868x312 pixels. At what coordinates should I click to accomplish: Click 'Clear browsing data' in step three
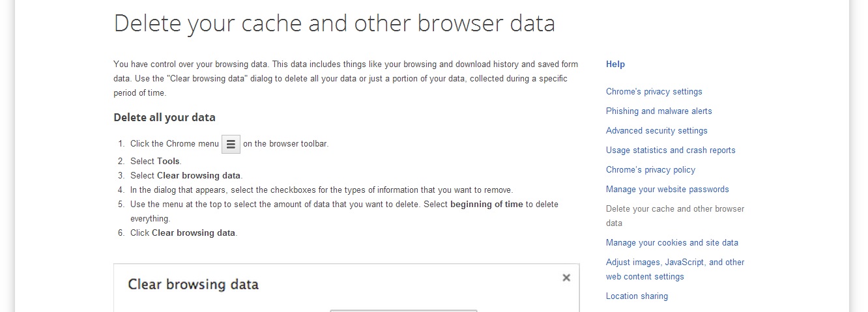coord(199,176)
